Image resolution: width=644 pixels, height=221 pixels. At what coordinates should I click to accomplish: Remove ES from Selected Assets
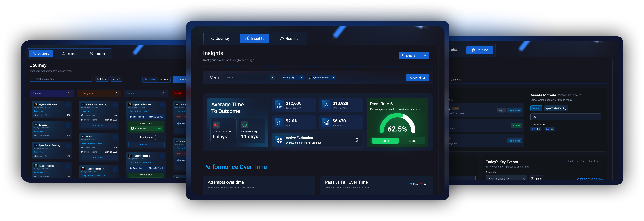coord(552,129)
